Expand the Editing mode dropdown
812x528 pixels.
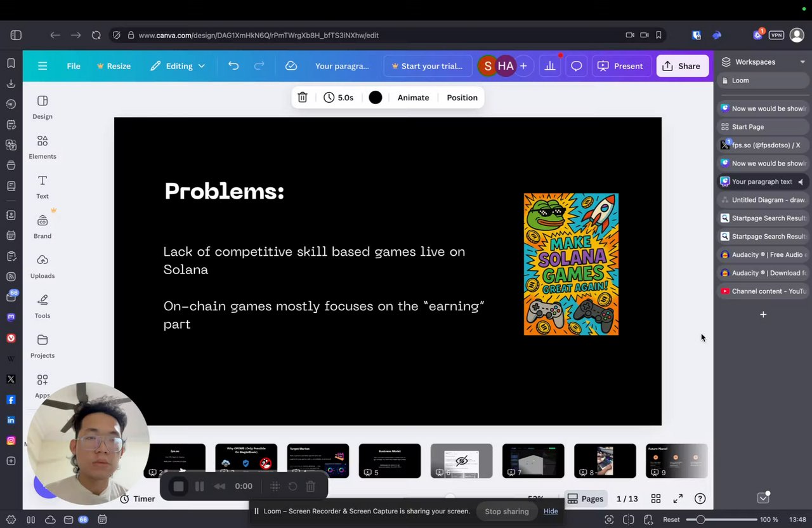coord(178,66)
